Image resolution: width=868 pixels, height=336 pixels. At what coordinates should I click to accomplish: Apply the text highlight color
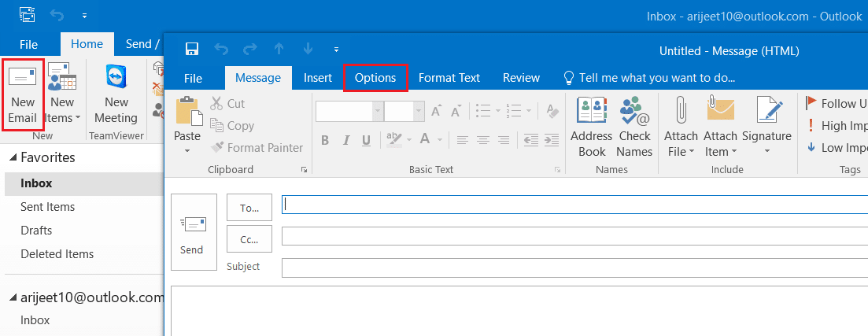(x=393, y=139)
